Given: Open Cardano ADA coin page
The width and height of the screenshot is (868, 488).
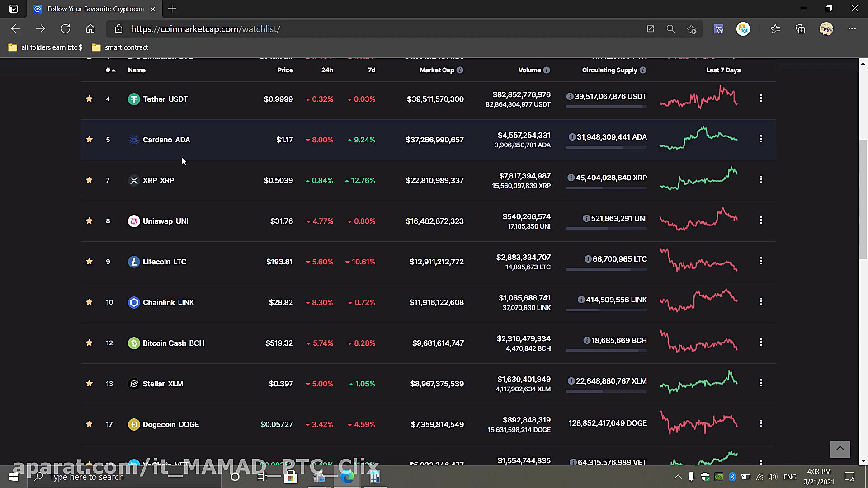Looking at the screenshot, I should (x=166, y=140).
